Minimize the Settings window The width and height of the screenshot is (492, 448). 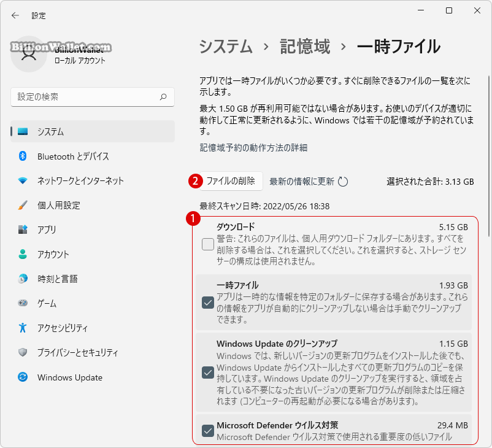(x=421, y=10)
